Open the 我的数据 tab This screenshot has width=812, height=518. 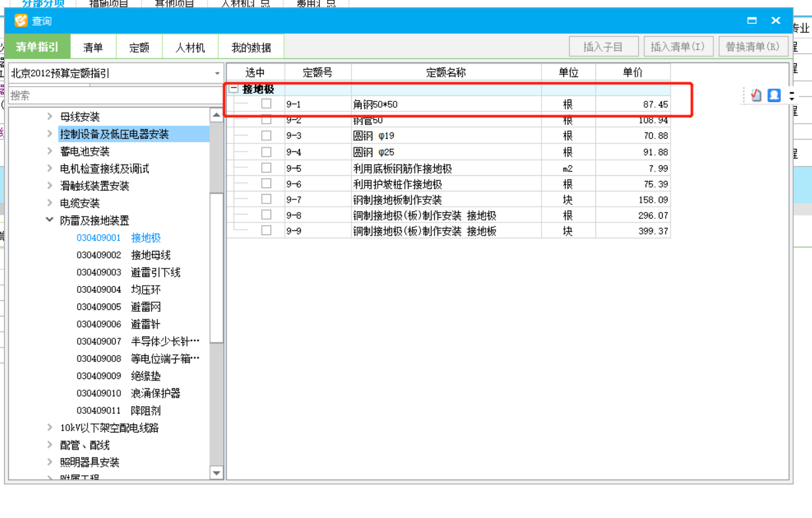point(251,47)
